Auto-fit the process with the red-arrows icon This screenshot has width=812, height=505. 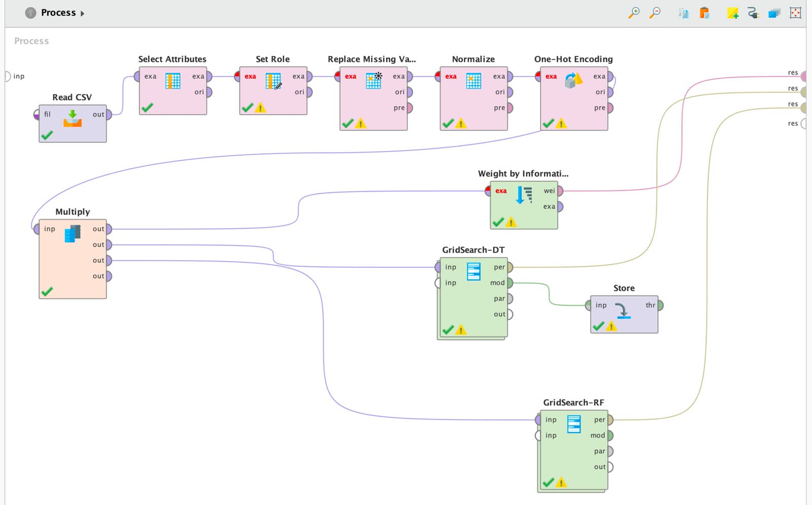coord(795,13)
